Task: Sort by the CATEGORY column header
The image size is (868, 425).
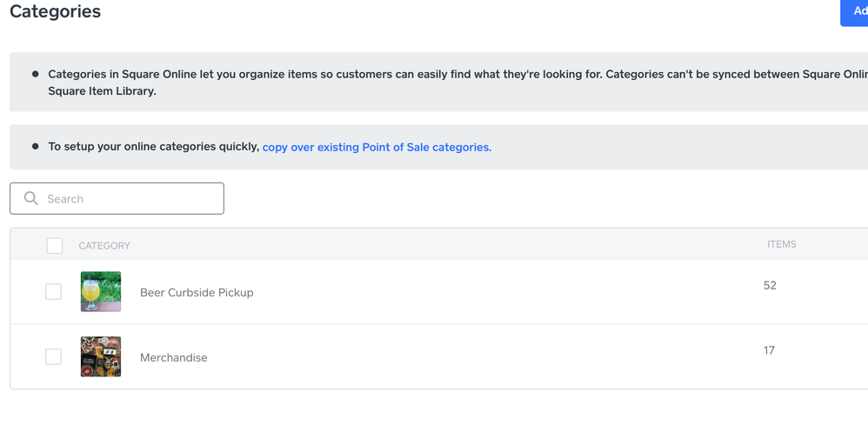Action: tap(104, 246)
